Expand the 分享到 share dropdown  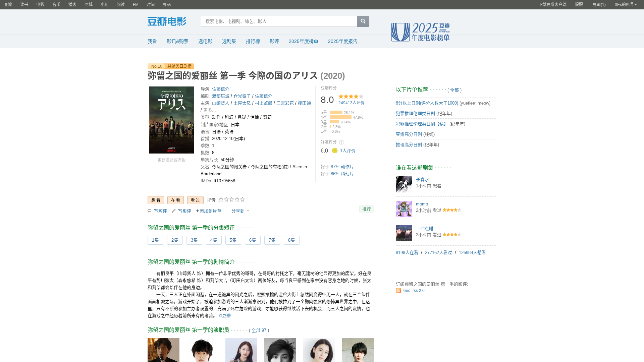(x=240, y=211)
